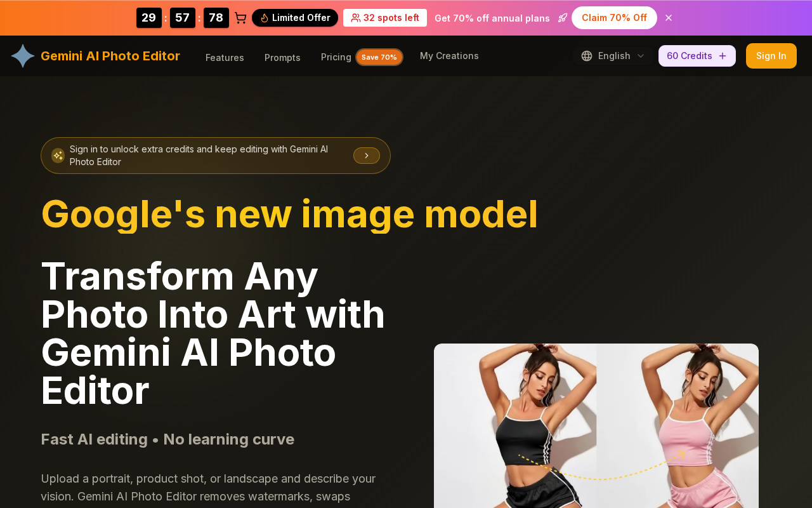The width and height of the screenshot is (812, 508).
Task: Open the Pricing nav link
Action: click(x=336, y=57)
